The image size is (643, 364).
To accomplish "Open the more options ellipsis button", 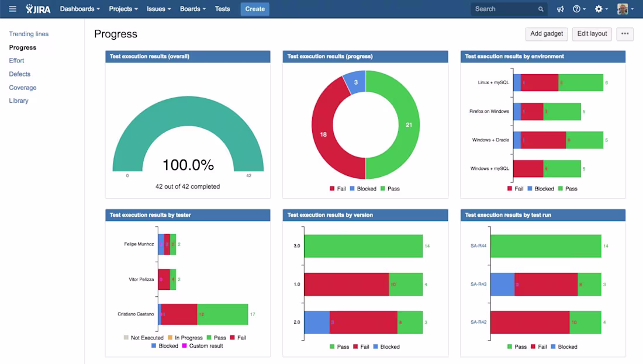I will pos(625,34).
